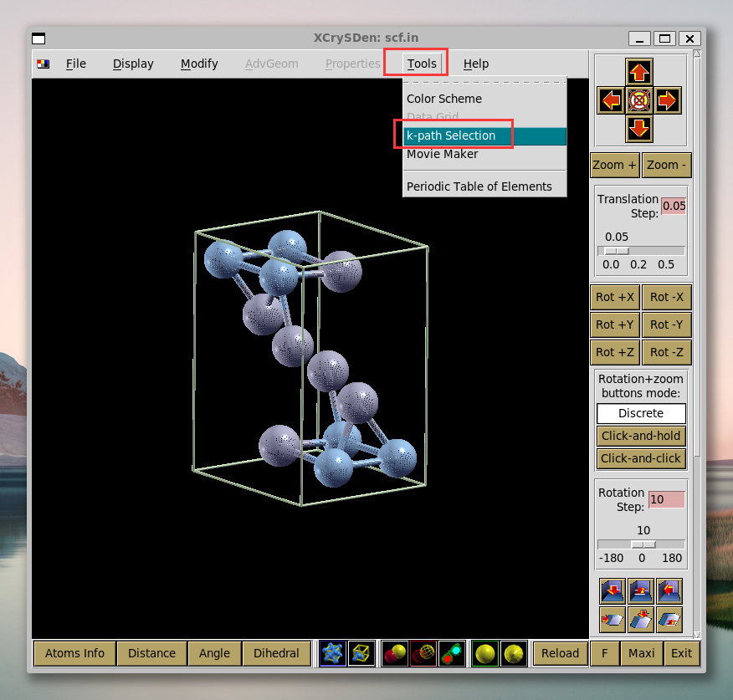This screenshot has width=733, height=700.
Task: Click the Atoms Info button
Action: (74, 653)
